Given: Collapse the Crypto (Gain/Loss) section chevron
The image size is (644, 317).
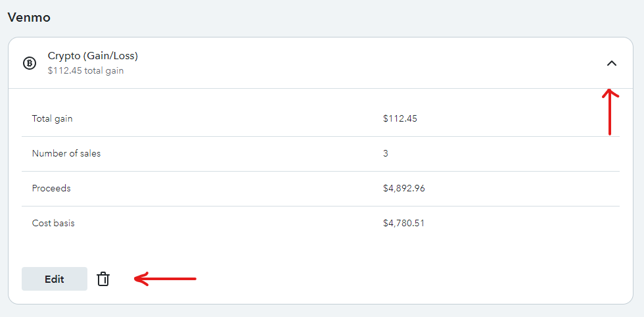Looking at the screenshot, I should 612,63.
